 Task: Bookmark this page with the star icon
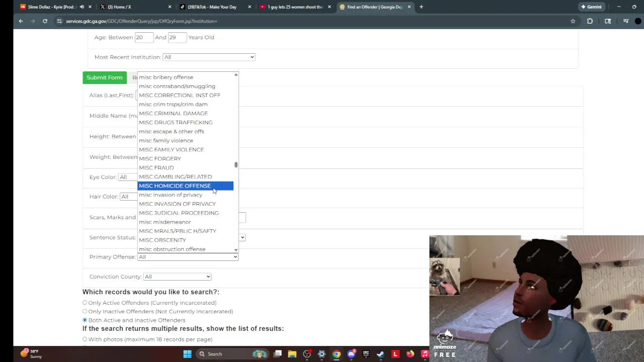point(573,21)
